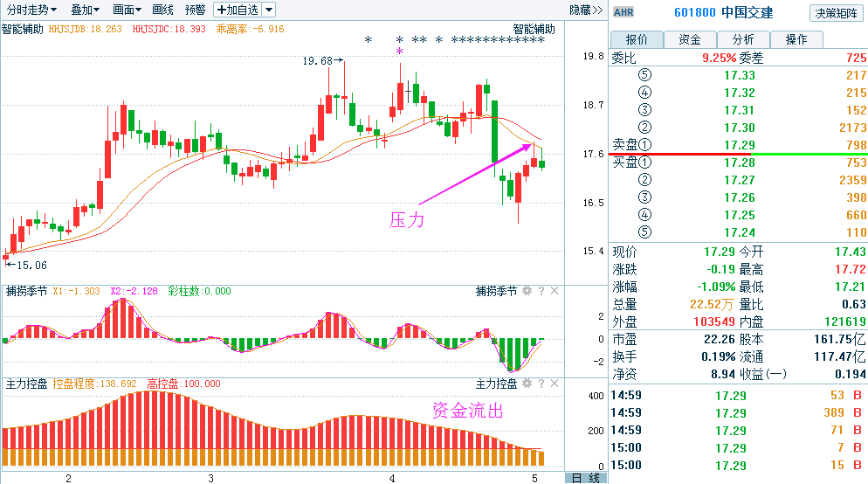This screenshot has width=868, height=484.
Task: Click the stock code 601800
Action: tap(695, 12)
